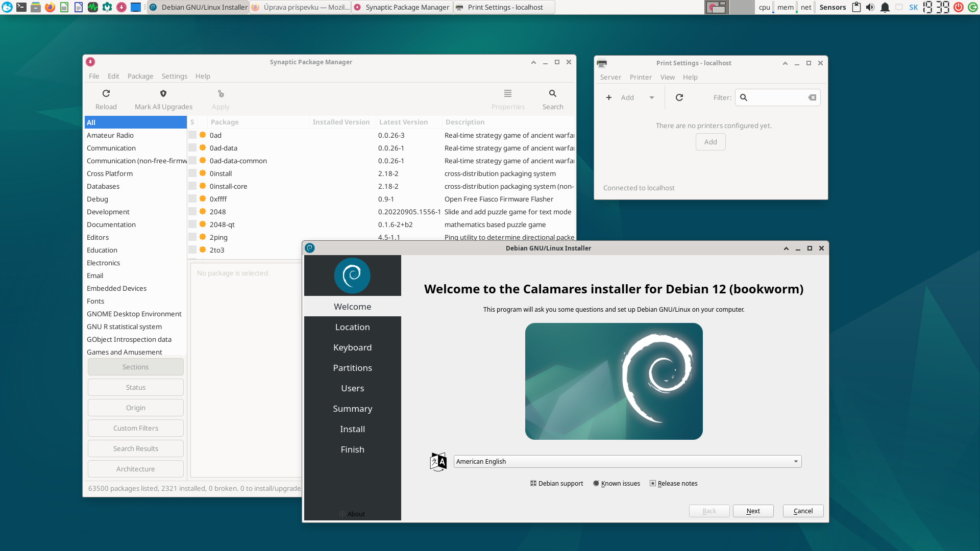Image resolution: width=980 pixels, height=551 pixels.
Task: Click the Debian swirl logo in installer sidebar
Action: coord(352,275)
